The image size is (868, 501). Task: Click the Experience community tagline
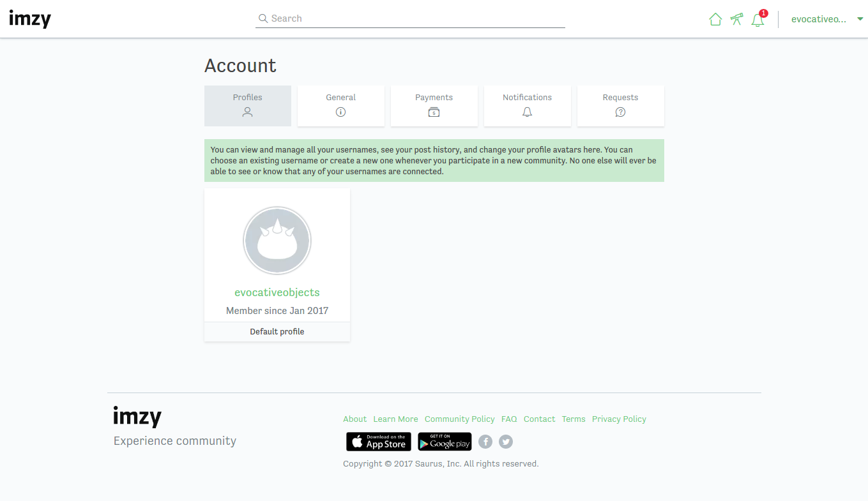175,441
